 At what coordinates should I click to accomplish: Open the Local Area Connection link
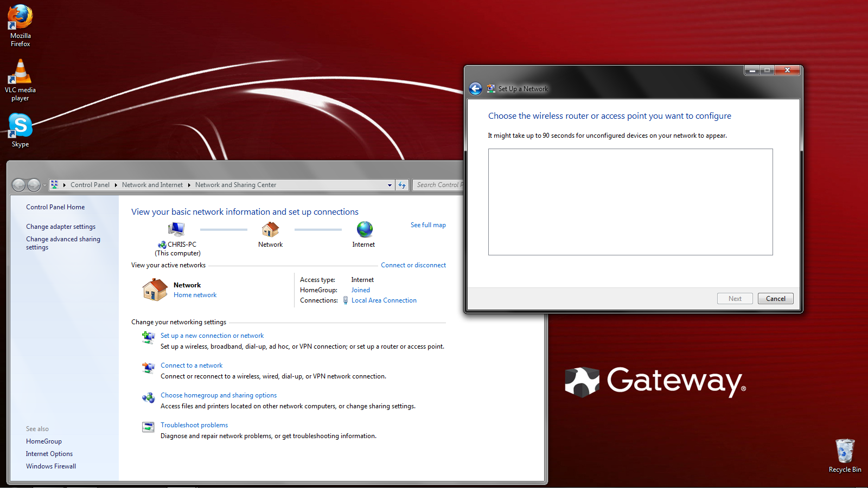384,300
